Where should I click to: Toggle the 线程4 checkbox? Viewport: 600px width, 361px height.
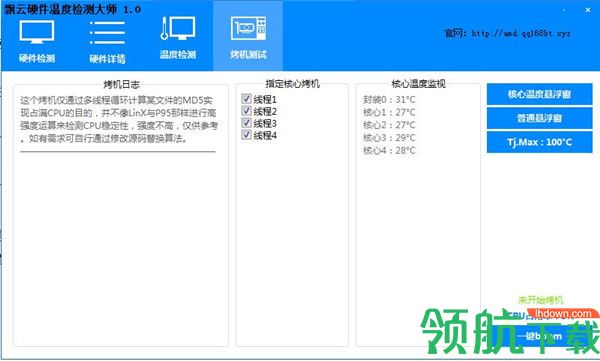[x=246, y=134]
